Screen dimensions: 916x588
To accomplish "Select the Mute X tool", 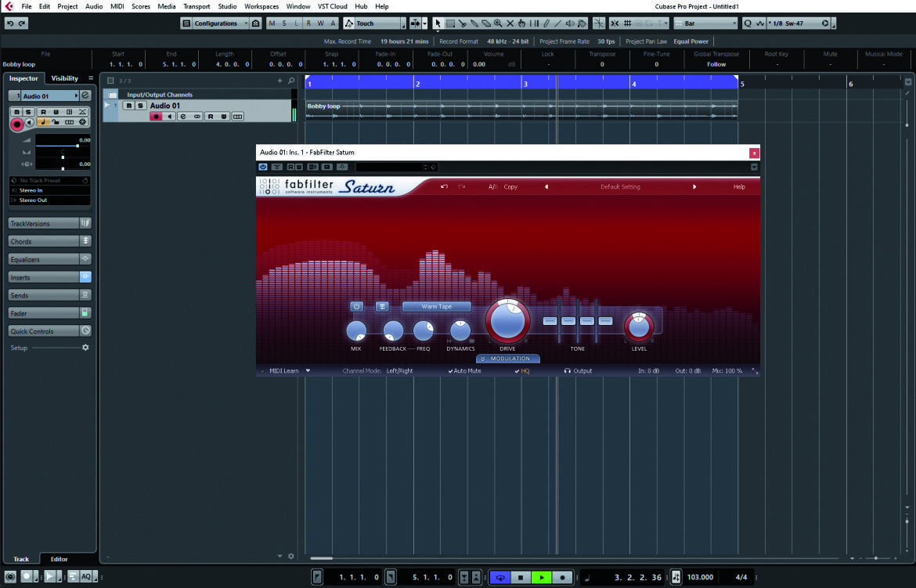I will [x=510, y=23].
